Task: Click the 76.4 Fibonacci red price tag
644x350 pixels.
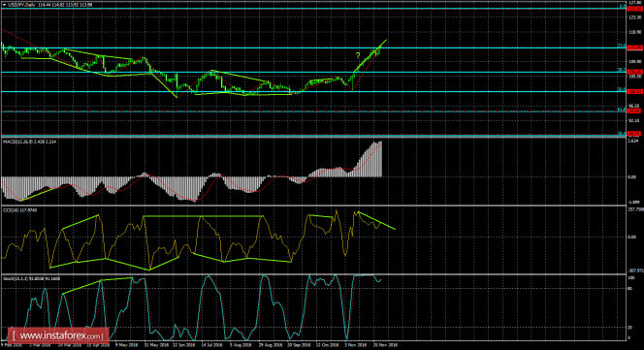Action: [634, 134]
